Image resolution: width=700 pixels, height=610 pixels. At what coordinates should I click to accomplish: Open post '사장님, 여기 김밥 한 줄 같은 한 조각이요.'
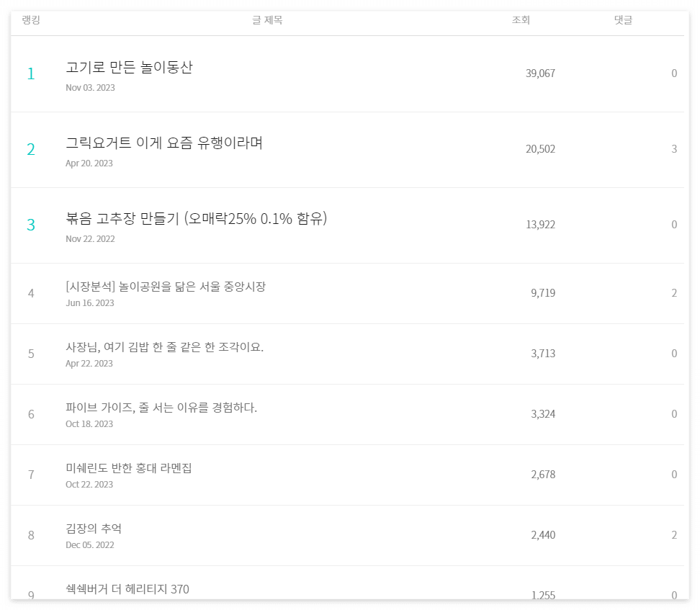[164, 347]
